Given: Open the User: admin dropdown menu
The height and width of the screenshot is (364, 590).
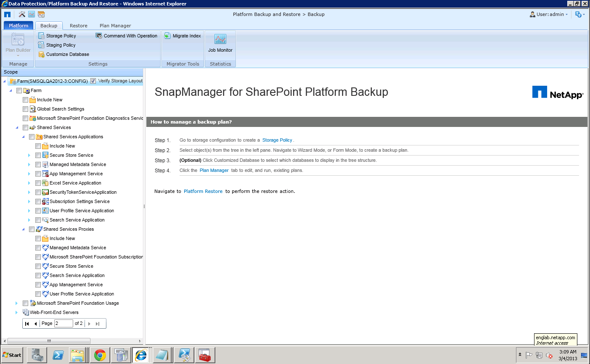Looking at the screenshot, I should pyautogui.click(x=549, y=14).
